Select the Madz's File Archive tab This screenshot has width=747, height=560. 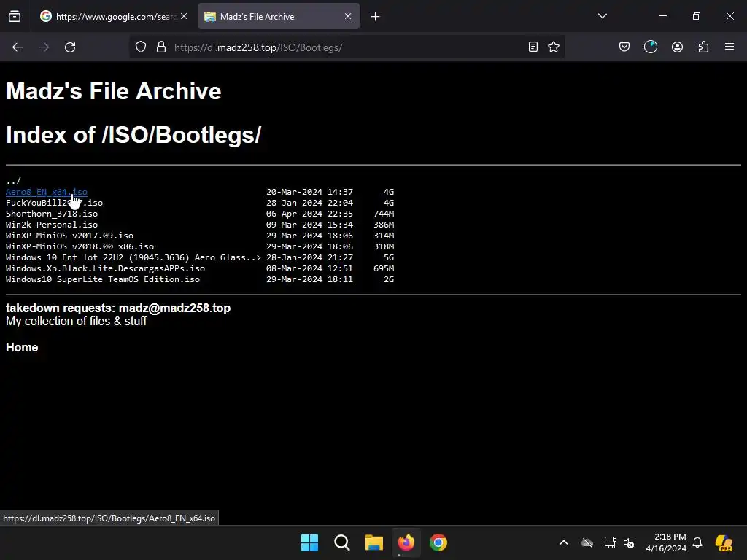pos(279,16)
